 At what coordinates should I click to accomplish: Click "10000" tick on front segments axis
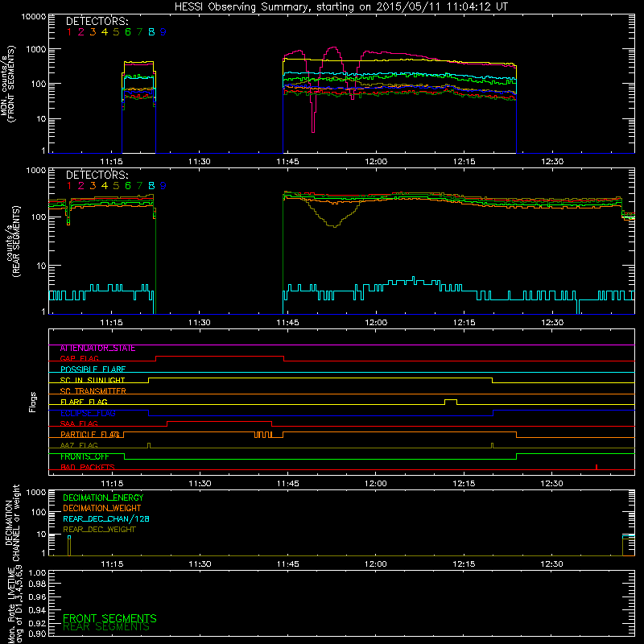[33, 17]
